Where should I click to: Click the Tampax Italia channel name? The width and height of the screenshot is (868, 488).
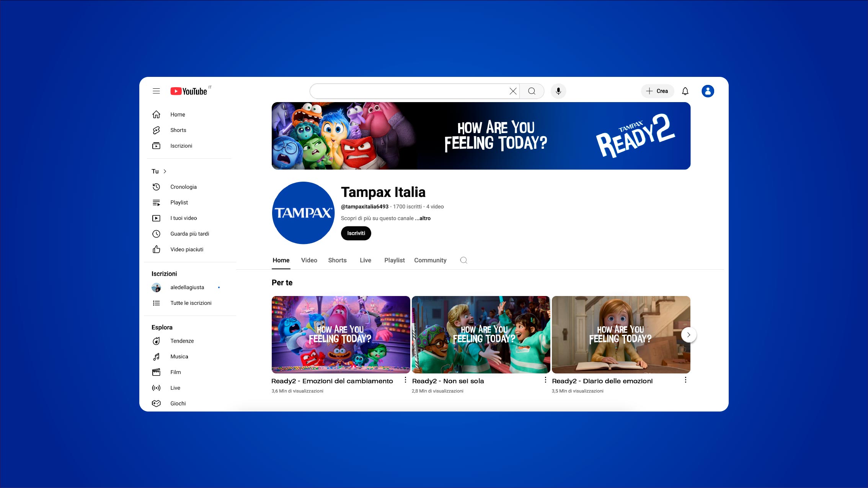tap(383, 192)
